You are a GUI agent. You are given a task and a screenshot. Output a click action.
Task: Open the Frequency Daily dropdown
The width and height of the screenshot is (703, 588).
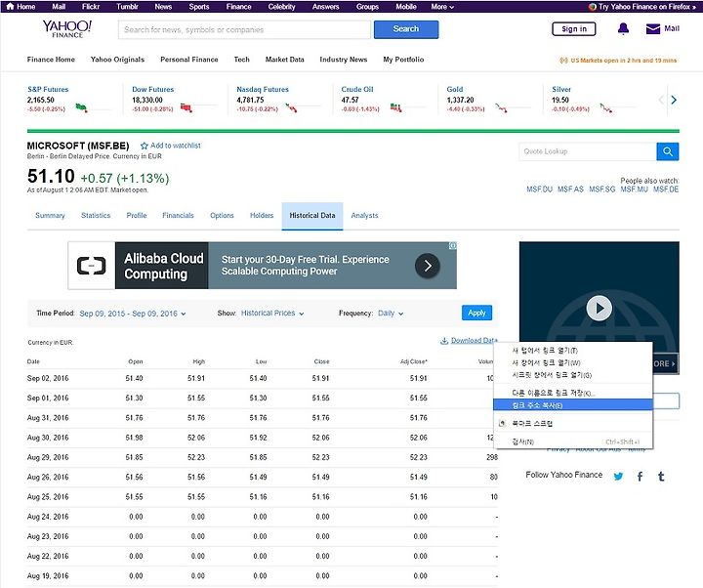[391, 314]
